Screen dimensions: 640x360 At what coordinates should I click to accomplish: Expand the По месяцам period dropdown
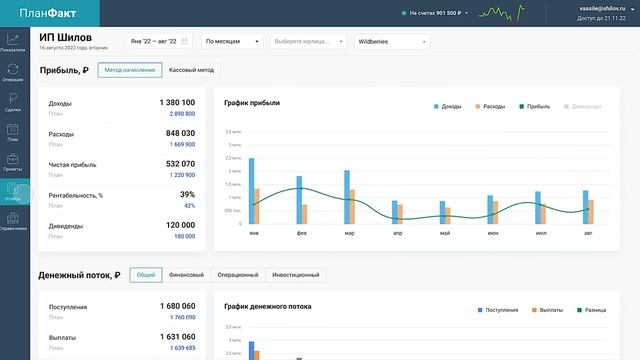232,41
